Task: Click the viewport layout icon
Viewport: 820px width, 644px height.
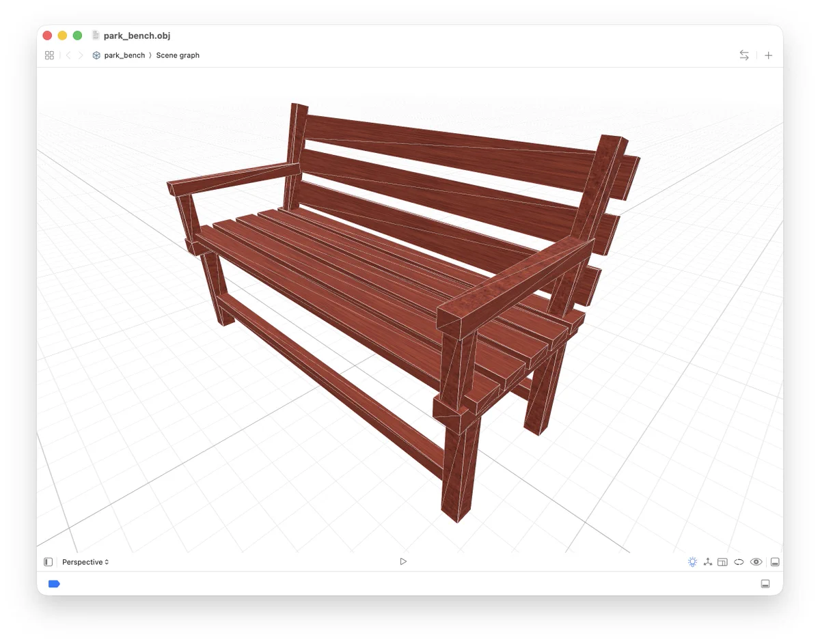Action: [722, 562]
